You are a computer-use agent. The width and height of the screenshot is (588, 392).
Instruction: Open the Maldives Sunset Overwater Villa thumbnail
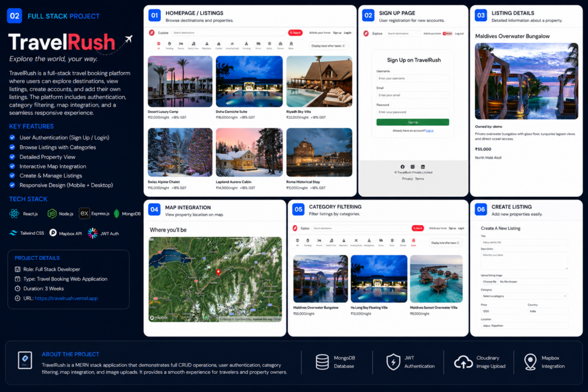click(x=436, y=279)
